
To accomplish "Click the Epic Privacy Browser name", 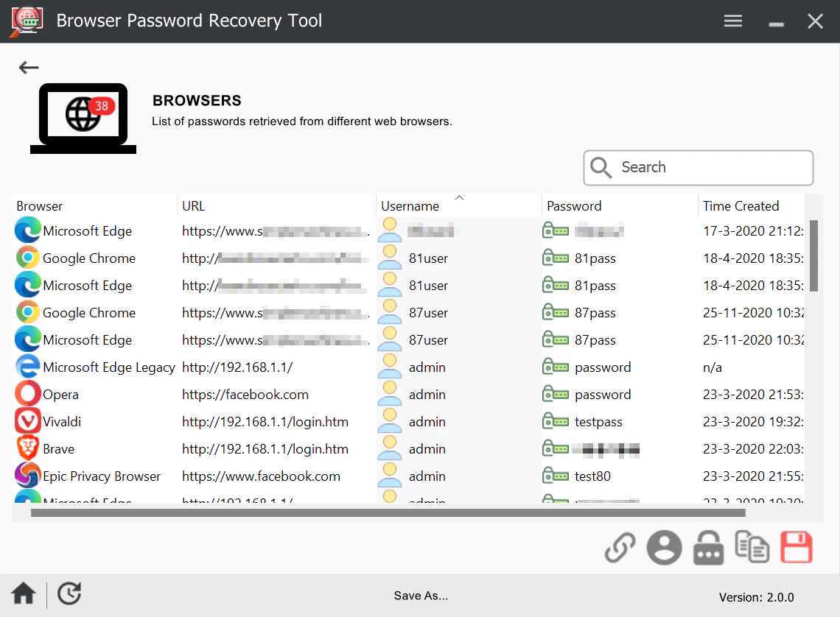I will (x=102, y=476).
